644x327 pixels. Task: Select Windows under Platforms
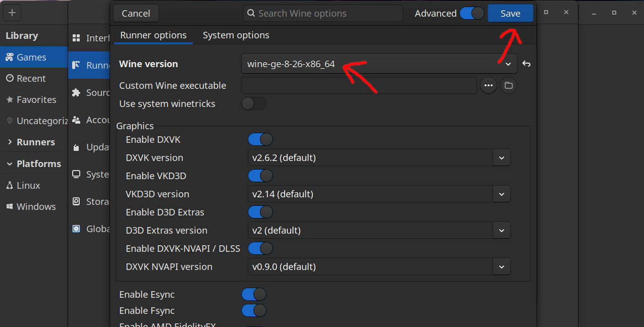(x=34, y=206)
